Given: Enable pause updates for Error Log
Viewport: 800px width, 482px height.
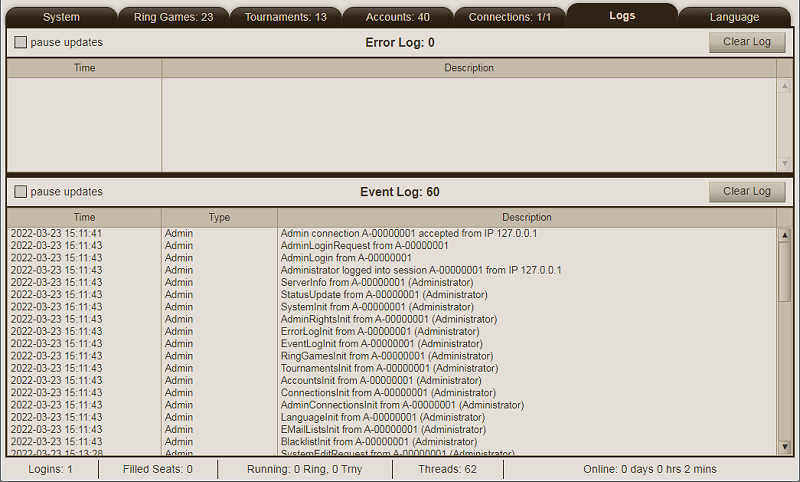Looking at the screenshot, I should [21, 43].
